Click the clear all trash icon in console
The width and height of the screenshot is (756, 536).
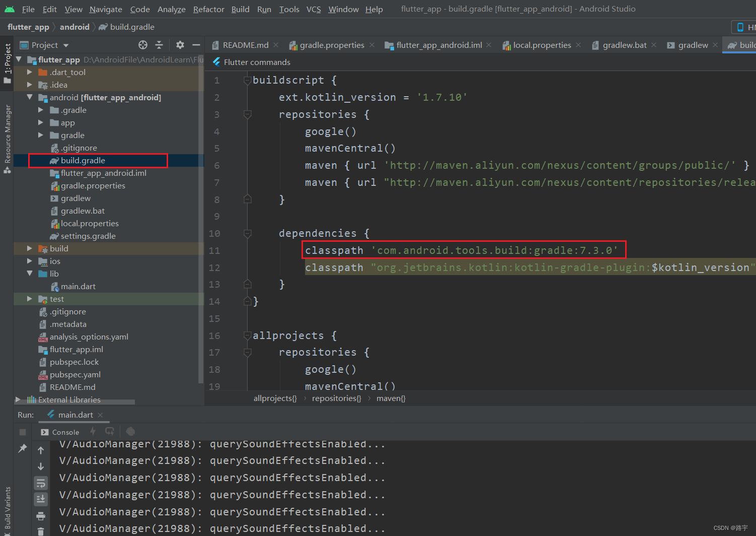point(41,531)
